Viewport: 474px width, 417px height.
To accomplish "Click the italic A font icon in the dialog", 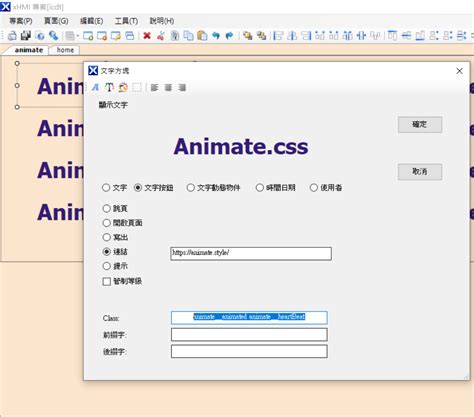I will (x=95, y=87).
